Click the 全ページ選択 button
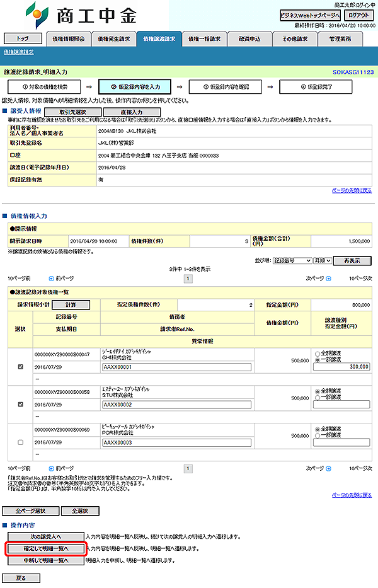The image size is (378, 588). [30, 510]
